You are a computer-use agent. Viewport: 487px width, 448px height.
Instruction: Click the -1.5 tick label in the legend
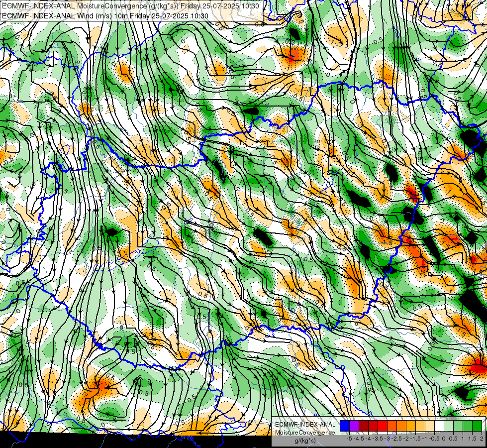pos(415,439)
